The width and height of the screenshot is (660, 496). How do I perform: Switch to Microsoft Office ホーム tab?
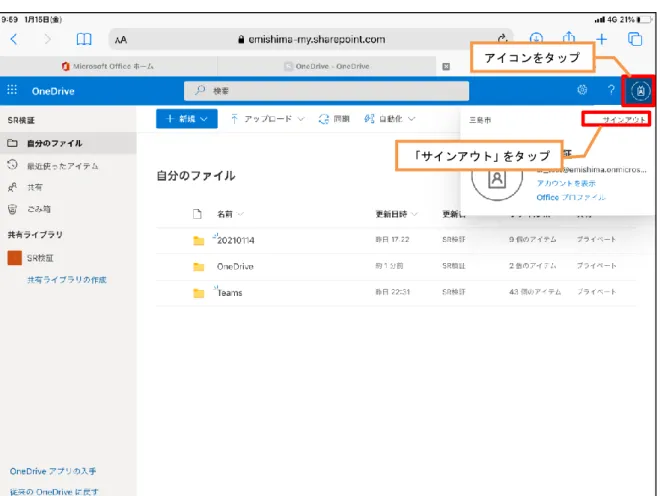coord(108,66)
